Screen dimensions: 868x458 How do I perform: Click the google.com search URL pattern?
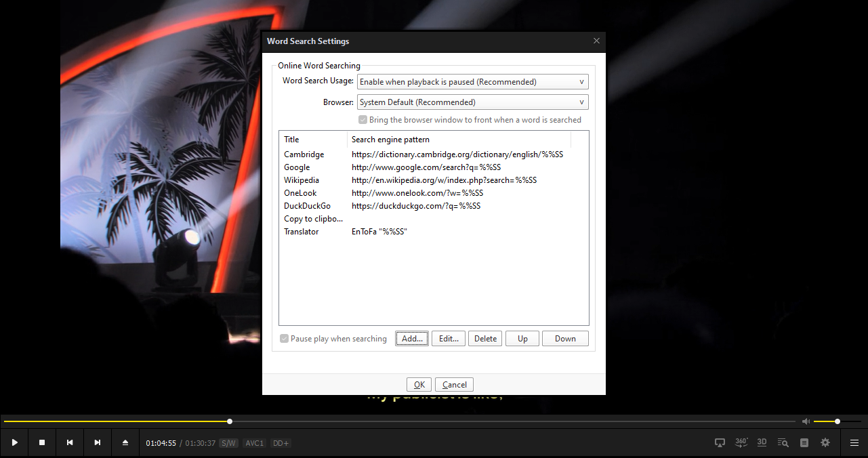point(426,167)
